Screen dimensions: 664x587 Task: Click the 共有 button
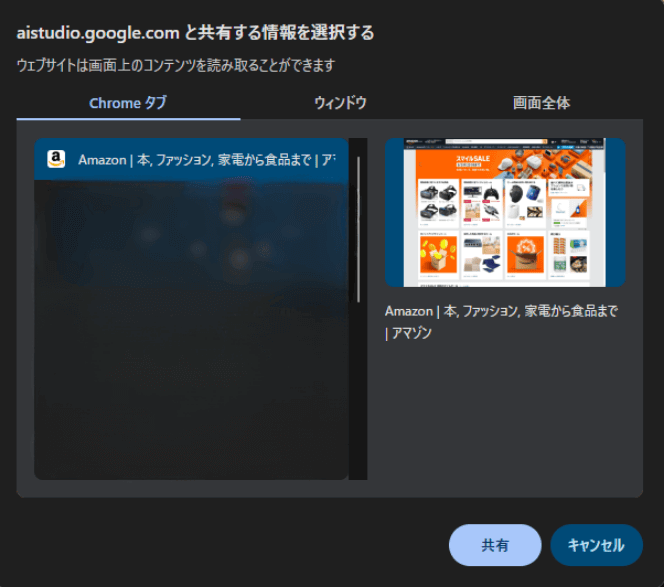[x=495, y=545]
